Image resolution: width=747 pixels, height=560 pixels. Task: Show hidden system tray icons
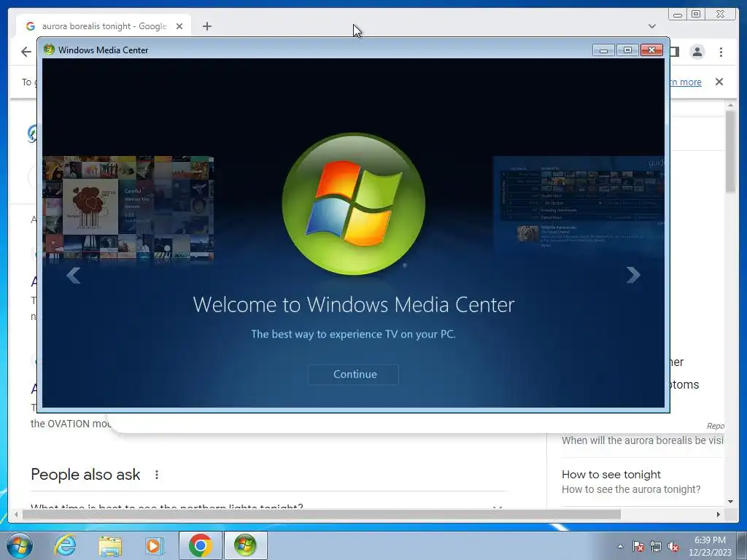(620, 546)
